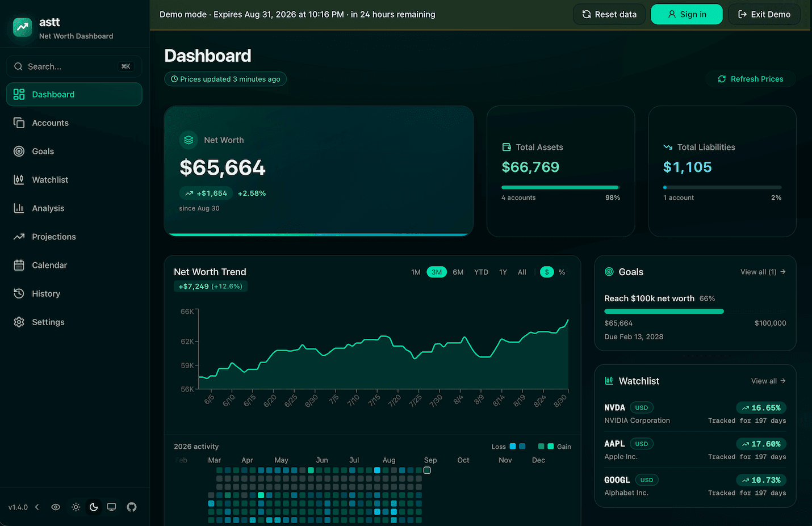Click the Calendar icon in sidebar
Image resolution: width=812 pixels, height=526 pixels.
[x=19, y=265]
